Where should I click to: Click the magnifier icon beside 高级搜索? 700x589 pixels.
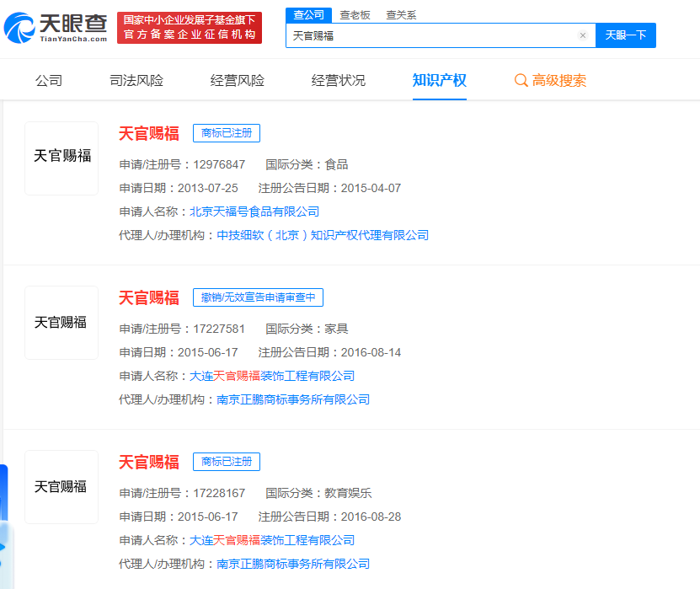point(521,80)
